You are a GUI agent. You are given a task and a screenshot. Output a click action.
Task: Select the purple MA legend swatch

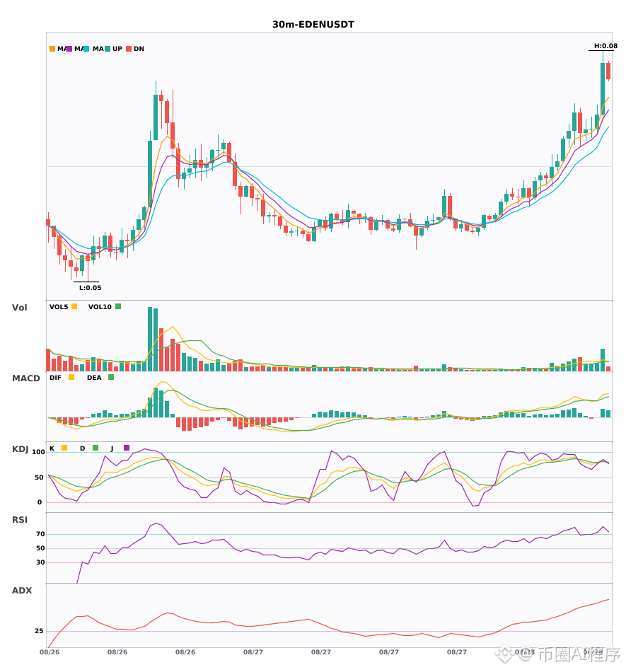coord(69,49)
